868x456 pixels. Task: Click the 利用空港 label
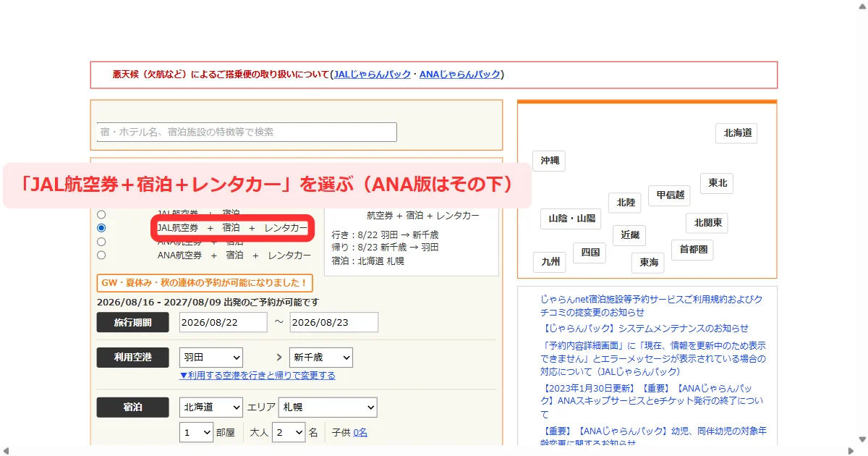(132, 358)
